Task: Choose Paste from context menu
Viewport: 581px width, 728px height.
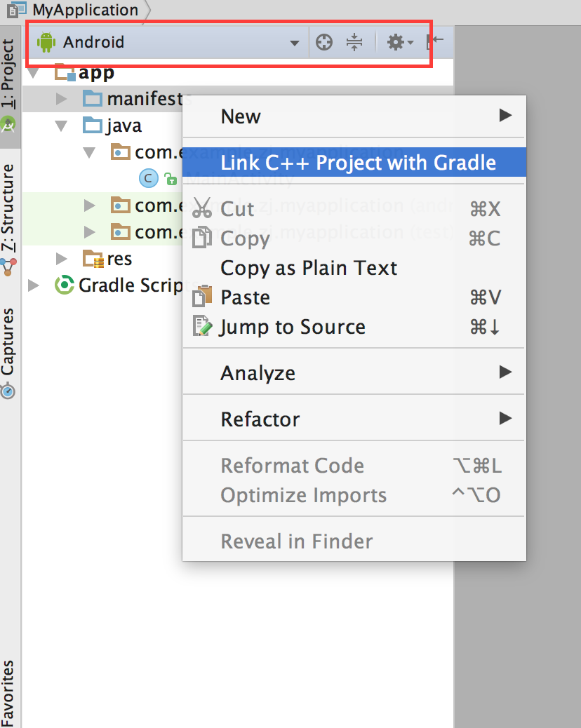Action: coord(354,297)
